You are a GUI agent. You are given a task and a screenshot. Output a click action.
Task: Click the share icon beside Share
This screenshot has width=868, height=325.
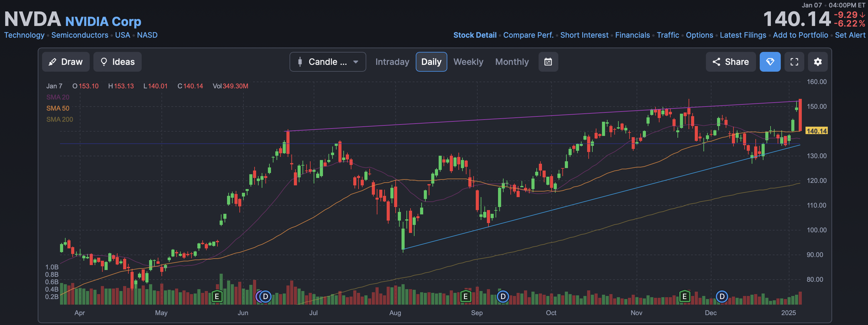716,62
